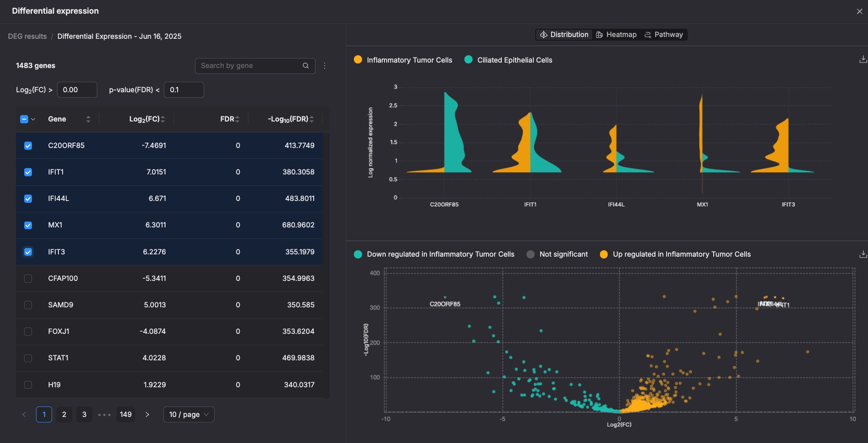Open the three-dot options menu beside search
This screenshot has height=443, width=868.
[x=325, y=66]
